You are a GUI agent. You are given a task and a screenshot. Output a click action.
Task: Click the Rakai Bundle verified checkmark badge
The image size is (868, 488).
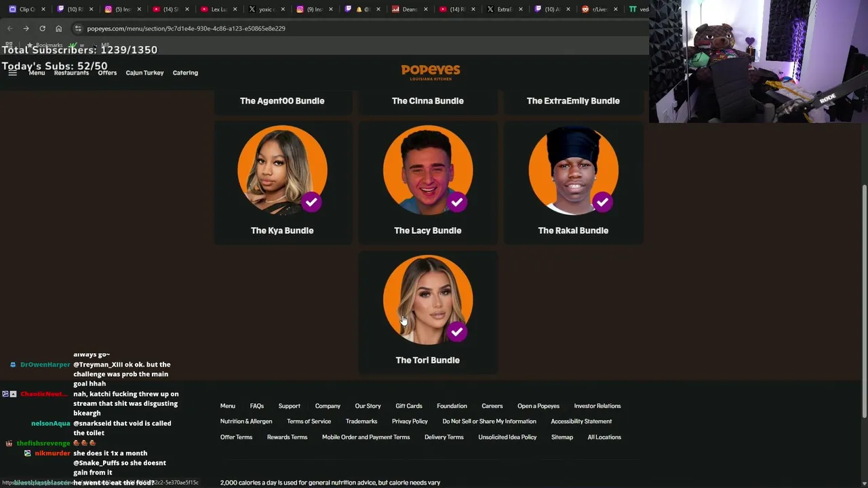pyautogui.click(x=602, y=202)
